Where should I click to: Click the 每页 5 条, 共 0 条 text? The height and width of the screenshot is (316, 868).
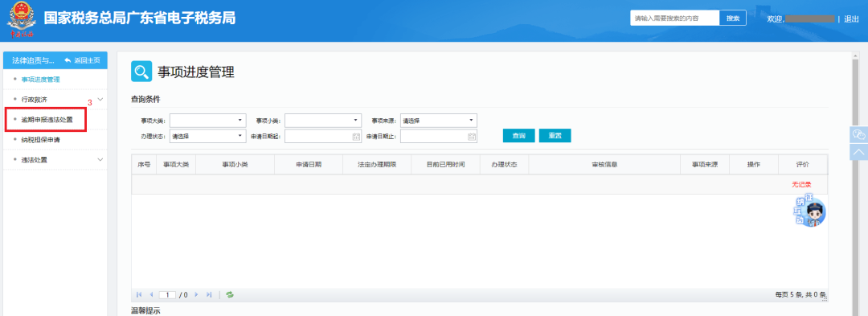[800, 295]
